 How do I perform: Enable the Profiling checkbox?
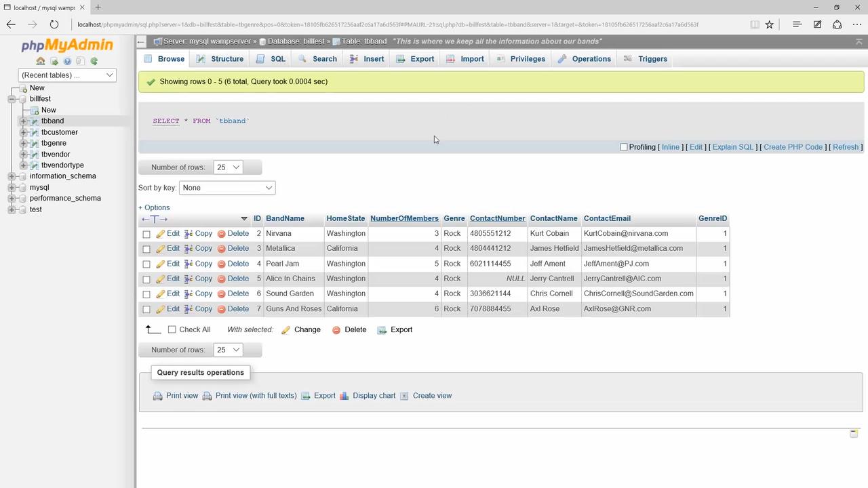[x=624, y=147]
